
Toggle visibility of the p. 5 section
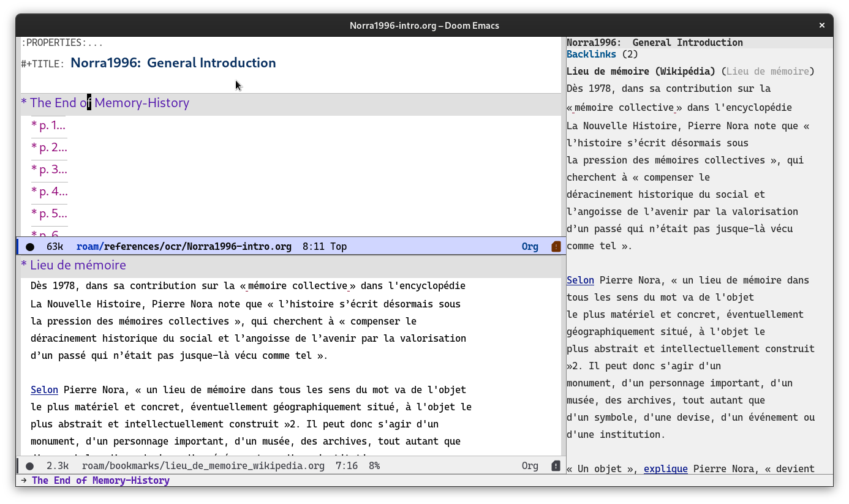click(x=49, y=213)
